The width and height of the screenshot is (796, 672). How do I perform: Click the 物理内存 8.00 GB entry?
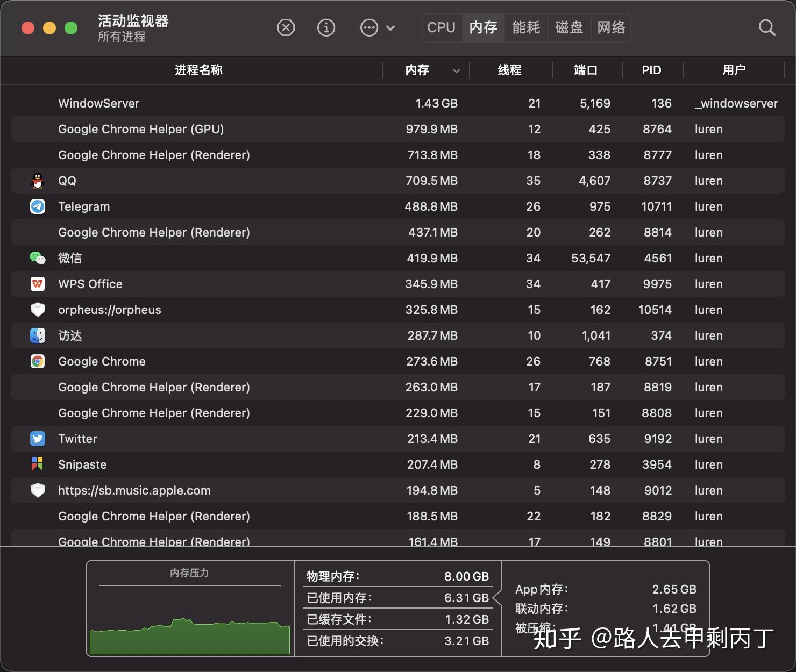tap(398, 576)
